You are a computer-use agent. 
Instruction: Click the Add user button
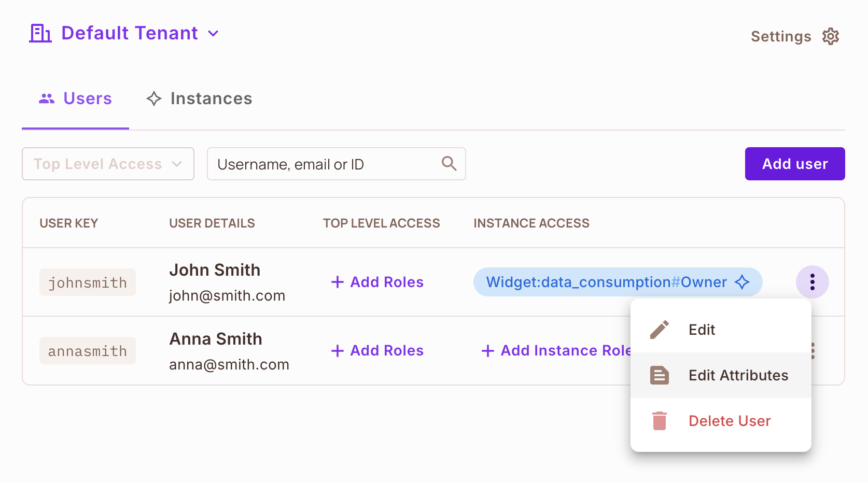(x=794, y=164)
